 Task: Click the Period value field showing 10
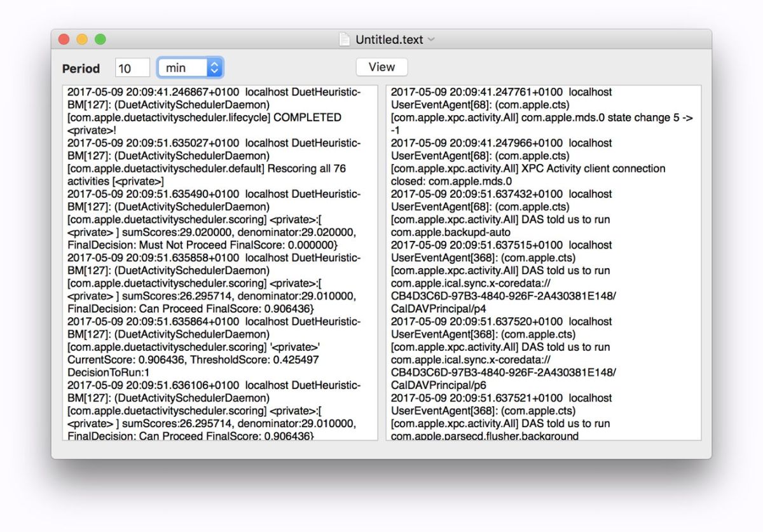pos(132,68)
